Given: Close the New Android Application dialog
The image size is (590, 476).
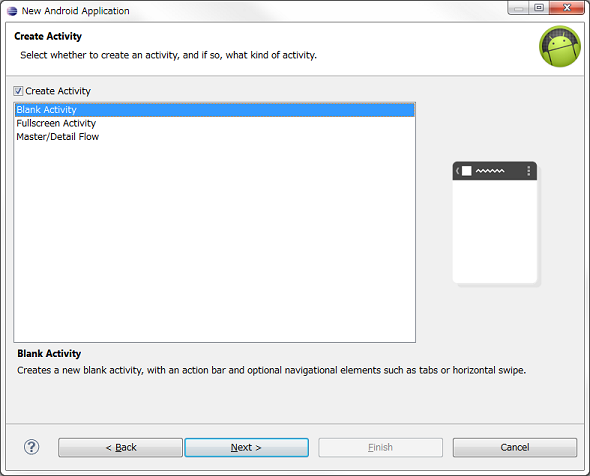Looking at the screenshot, I should click(x=567, y=8).
